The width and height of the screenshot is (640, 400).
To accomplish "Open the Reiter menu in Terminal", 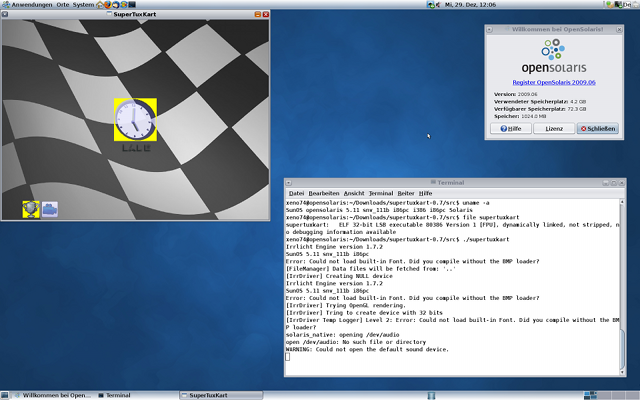I will coord(406,193).
